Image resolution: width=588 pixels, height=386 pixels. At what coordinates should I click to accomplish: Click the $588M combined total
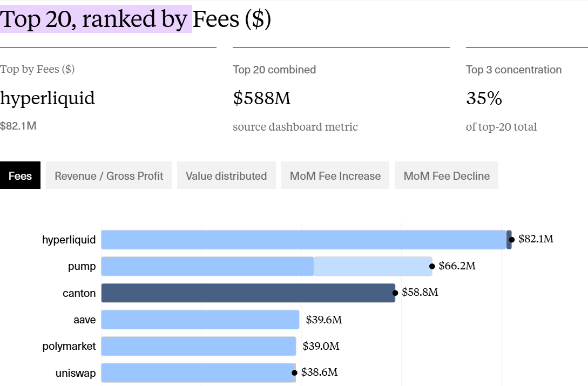(x=262, y=98)
